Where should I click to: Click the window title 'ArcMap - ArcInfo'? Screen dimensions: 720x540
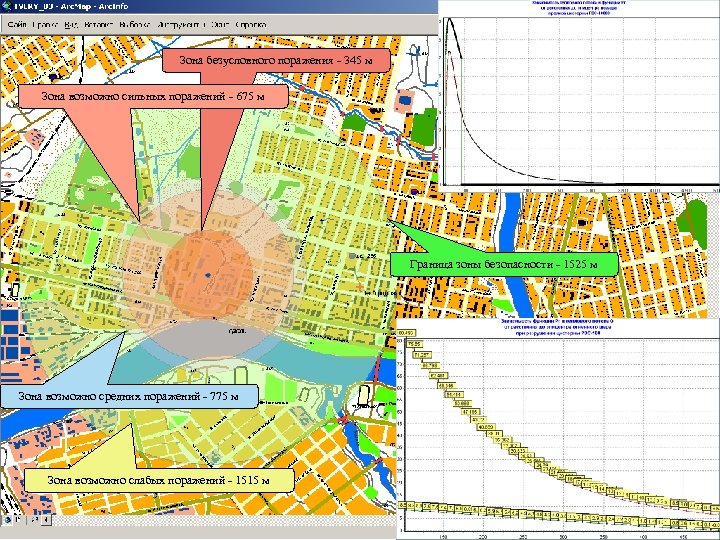(x=94, y=6)
